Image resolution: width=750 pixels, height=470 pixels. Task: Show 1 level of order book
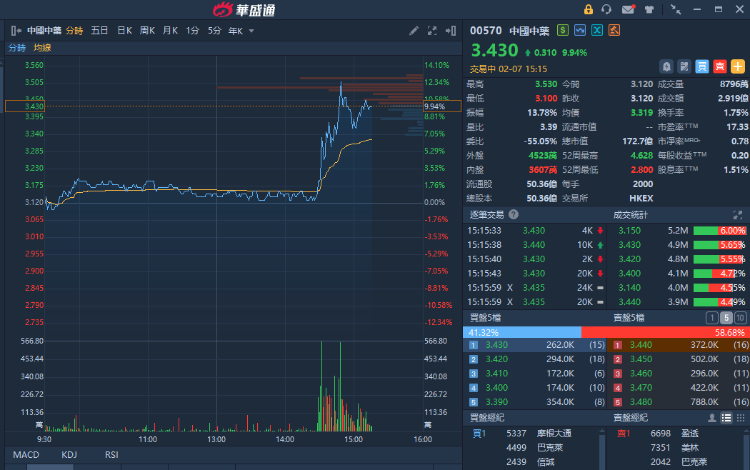click(x=712, y=317)
